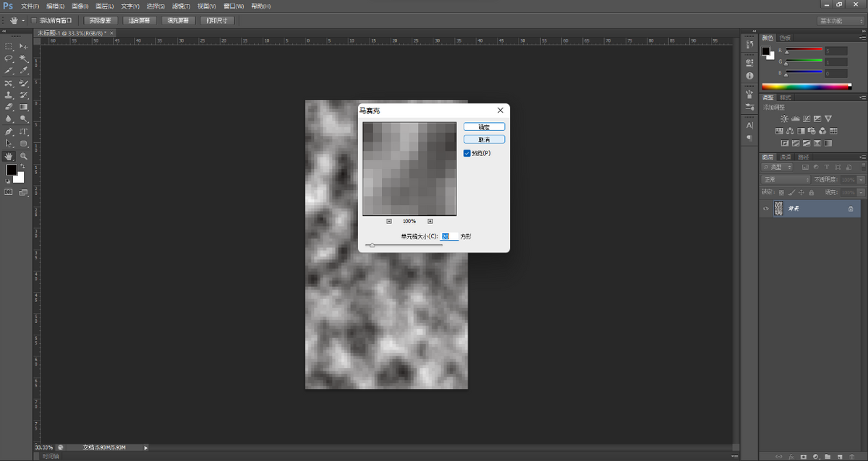Zoom in the mosaic preview with plus

click(x=430, y=221)
